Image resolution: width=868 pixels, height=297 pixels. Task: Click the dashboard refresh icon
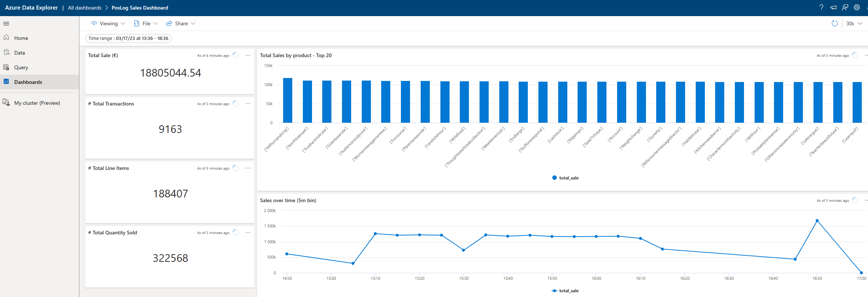(x=834, y=23)
